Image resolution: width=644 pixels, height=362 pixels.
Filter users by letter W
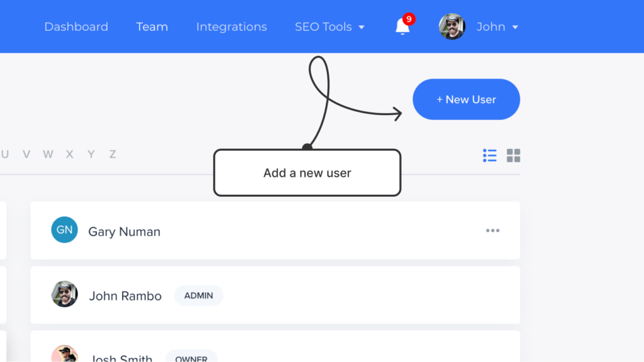(48, 154)
